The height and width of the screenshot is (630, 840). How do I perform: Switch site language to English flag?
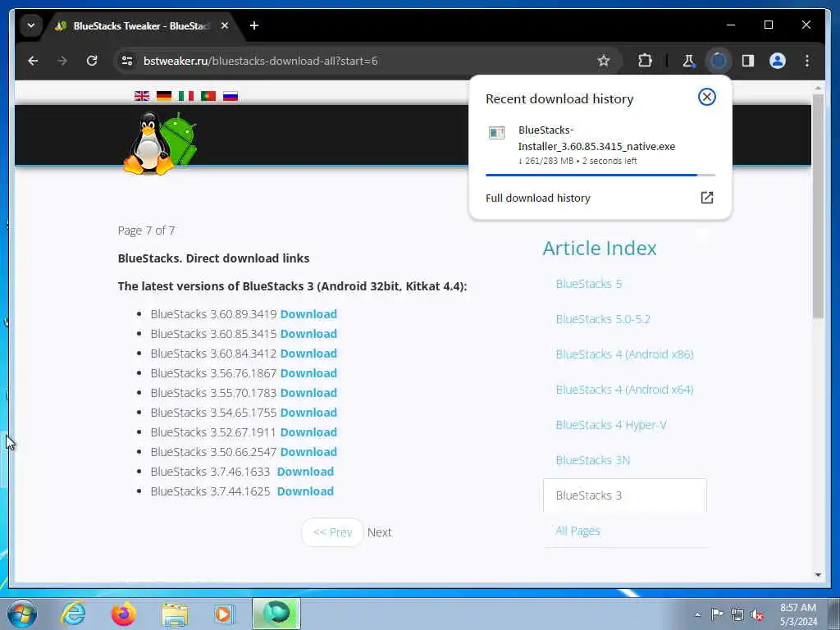point(142,96)
